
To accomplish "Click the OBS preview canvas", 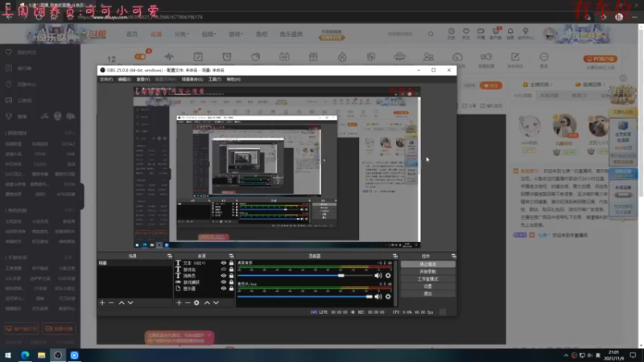I will coord(277,167).
